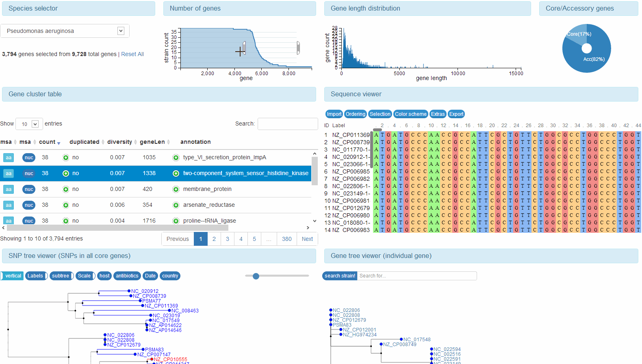Expand annotation plus icon for proline--tRNA_ligase
The height and width of the screenshot is (364, 642).
click(176, 221)
